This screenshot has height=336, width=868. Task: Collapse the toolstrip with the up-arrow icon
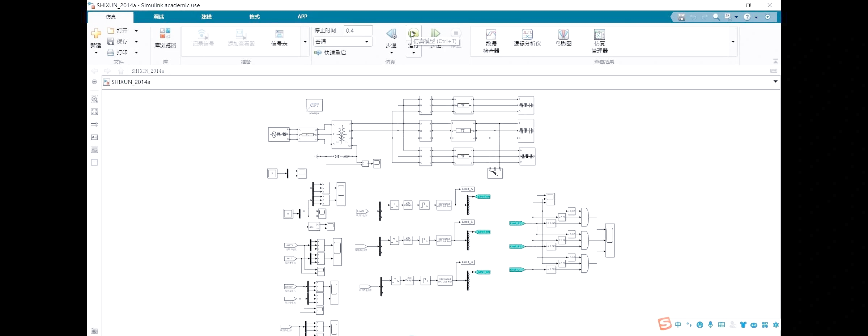(775, 61)
